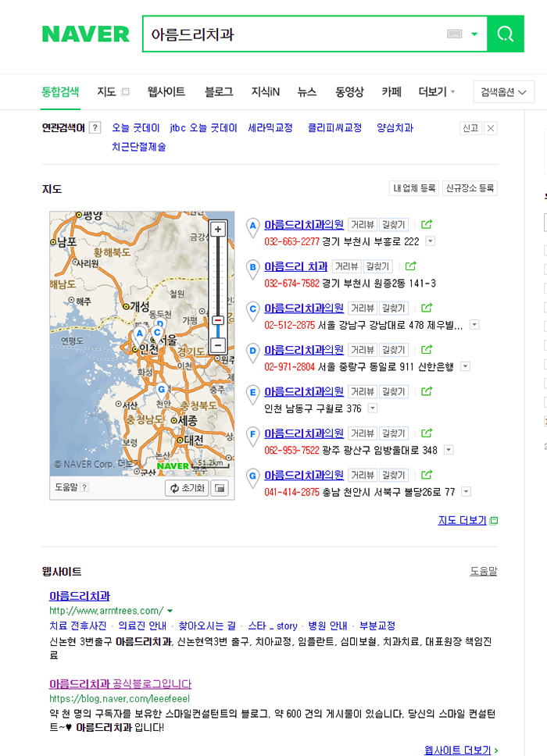Click share icon for result G

pyautogui.click(x=427, y=474)
